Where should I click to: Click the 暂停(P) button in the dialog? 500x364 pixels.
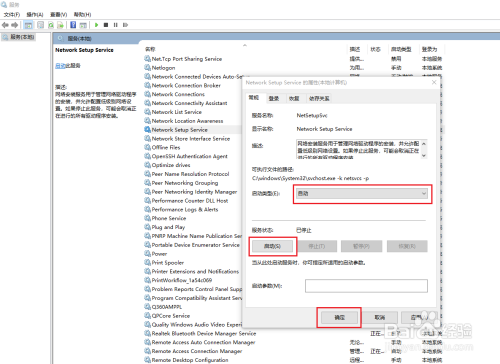(361, 246)
